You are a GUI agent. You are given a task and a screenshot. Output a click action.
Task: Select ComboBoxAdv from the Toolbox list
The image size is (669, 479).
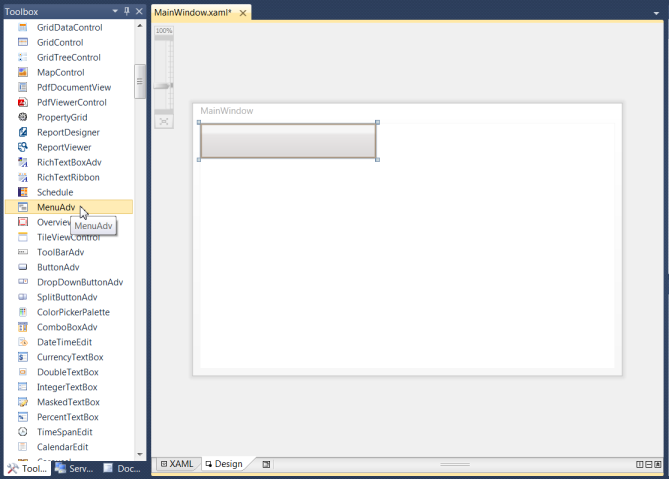[67, 327]
